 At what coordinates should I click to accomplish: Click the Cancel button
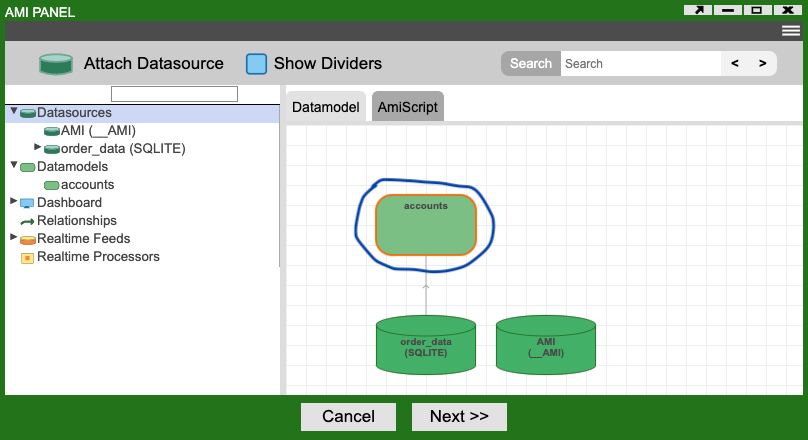tap(348, 417)
